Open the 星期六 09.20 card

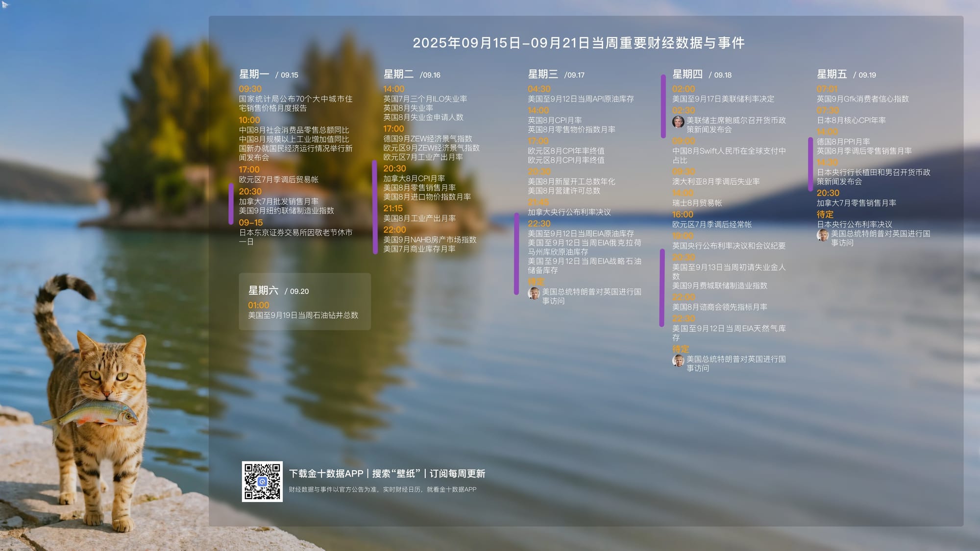coord(304,301)
